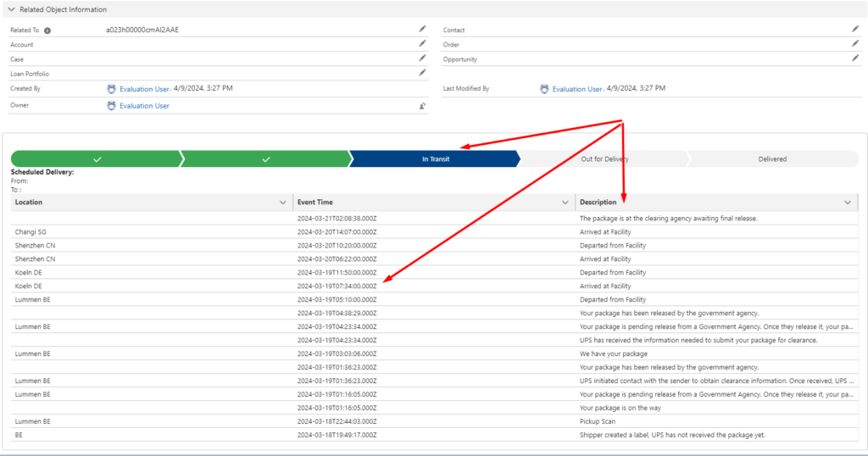This screenshot has height=456, width=868.
Task: Click the pencil icon for Account
Action: (x=422, y=43)
